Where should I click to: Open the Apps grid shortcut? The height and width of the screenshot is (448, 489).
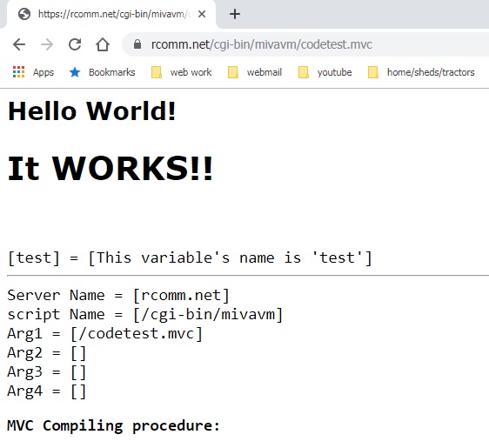[x=19, y=72]
